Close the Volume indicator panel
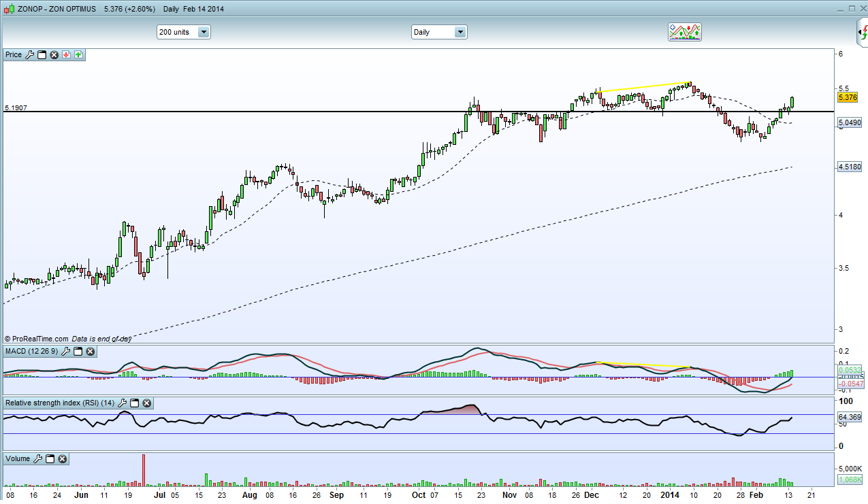Image resolution: width=868 pixels, height=504 pixels. click(63, 459)
